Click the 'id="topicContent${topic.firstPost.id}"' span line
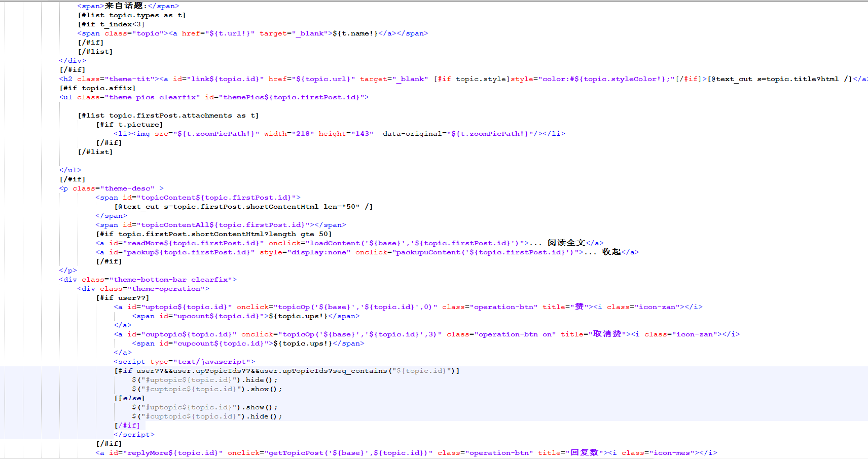This screenshot has width=868, height=459. click(x=198, y=198)
